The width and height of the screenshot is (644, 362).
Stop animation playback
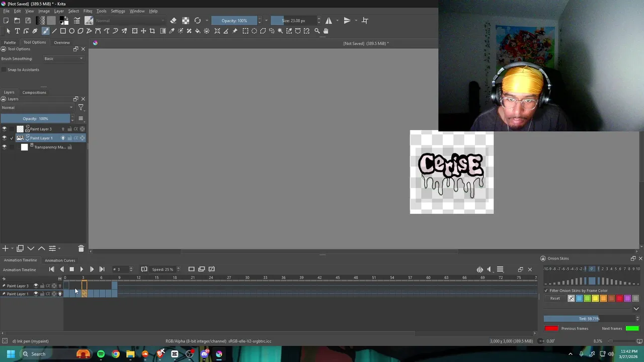[x=71, y=269]
